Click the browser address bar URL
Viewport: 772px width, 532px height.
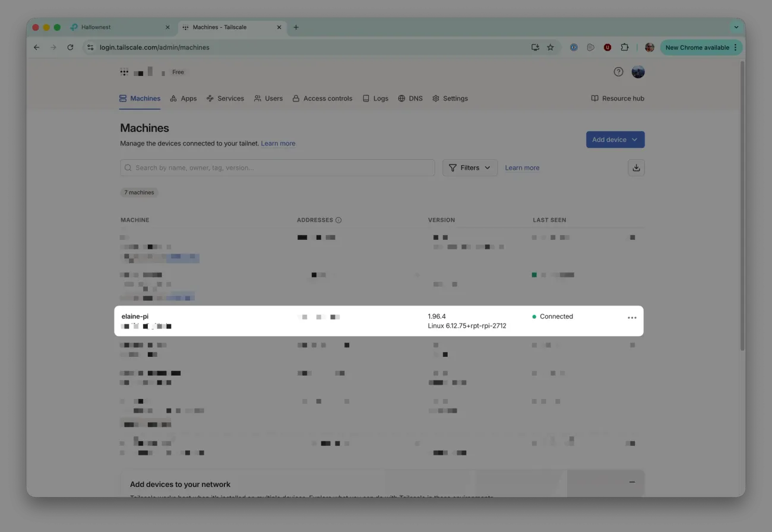[154, 47]
